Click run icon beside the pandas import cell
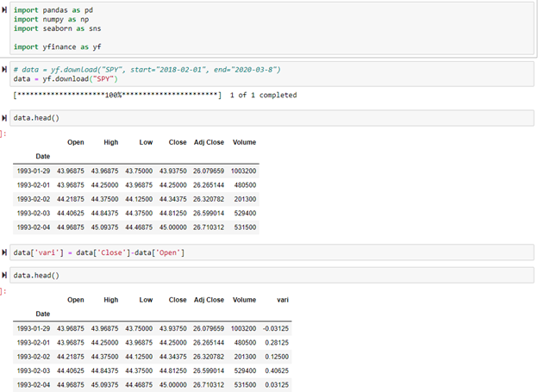This screenshot has height=392, width=538. 5,9
